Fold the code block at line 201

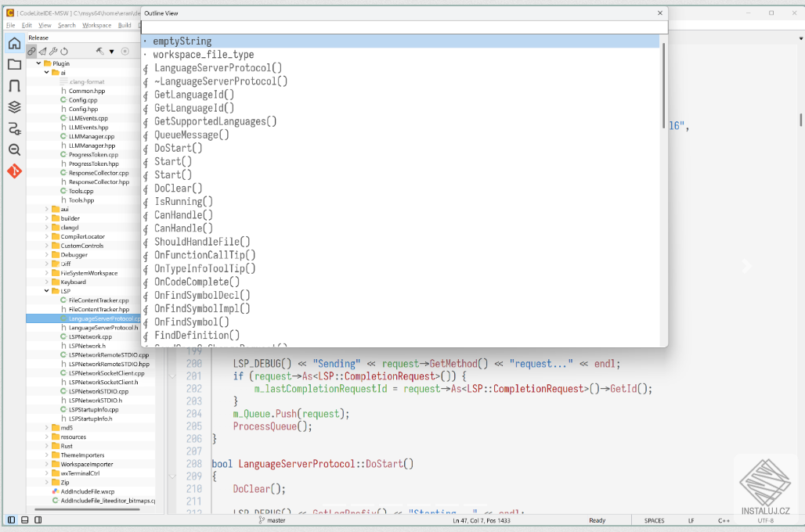(172, 376)
